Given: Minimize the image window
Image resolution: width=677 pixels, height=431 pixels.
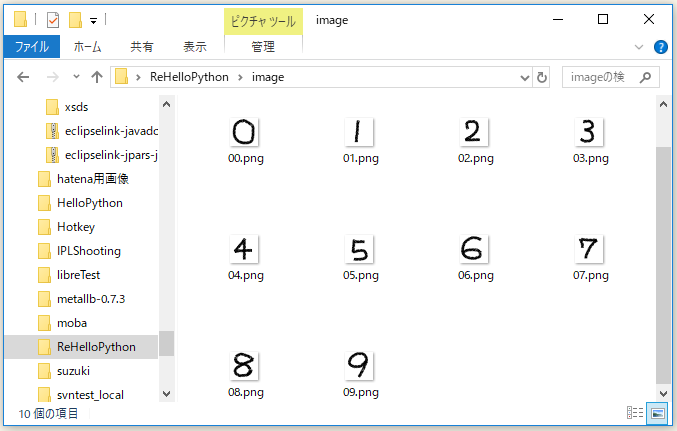Looking at the screenshot, I should pyautogui.click(x=558, y=19).
